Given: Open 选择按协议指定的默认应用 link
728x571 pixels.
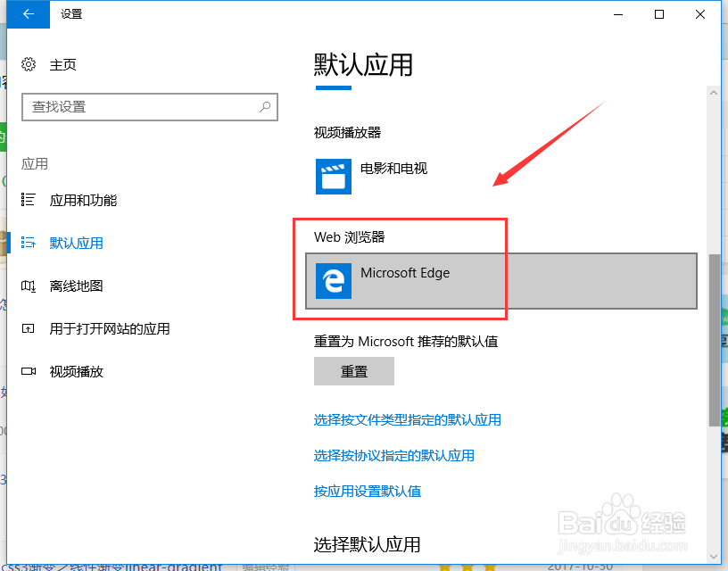Looking at the screenshot, I should (x=394, y=455).
